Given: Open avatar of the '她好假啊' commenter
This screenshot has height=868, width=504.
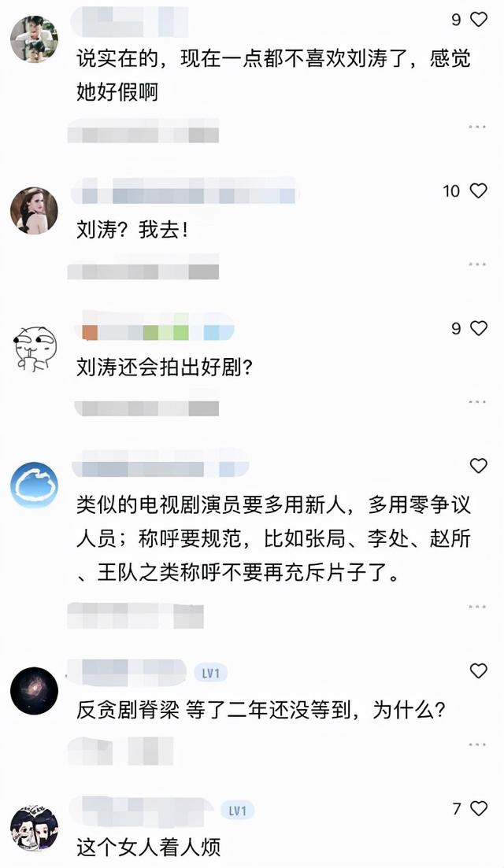Looking at the screenshot, I should [35, 39].
